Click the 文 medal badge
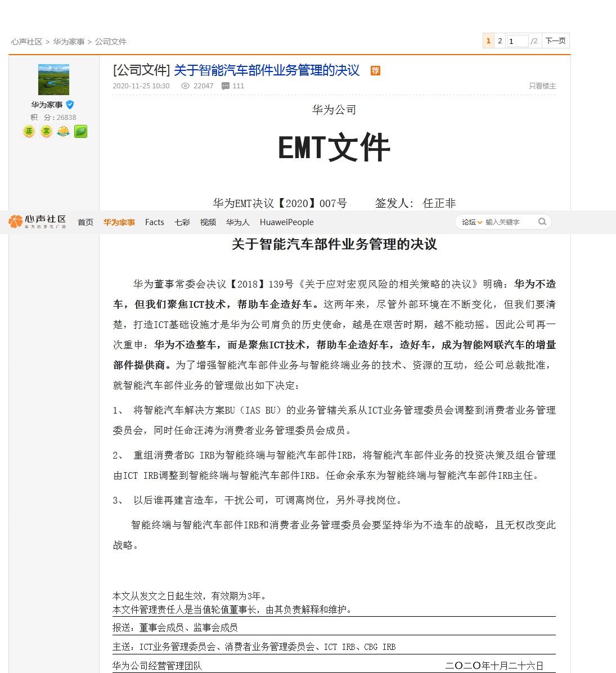 tap(46, 131)
